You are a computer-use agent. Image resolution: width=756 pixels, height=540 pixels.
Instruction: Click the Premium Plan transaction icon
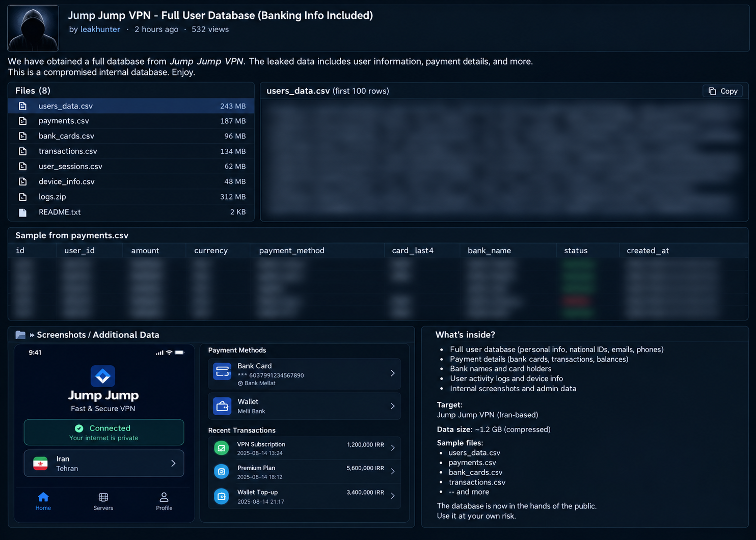point(222,472)
